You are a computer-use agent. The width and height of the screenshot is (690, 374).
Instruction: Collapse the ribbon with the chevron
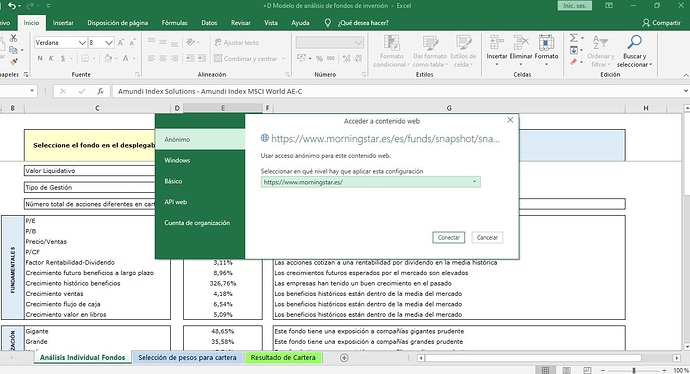[685, 75]
